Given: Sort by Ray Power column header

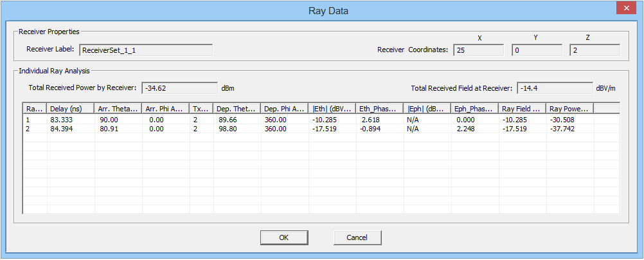Looking at the screenshot, I should tap(569, 109).
